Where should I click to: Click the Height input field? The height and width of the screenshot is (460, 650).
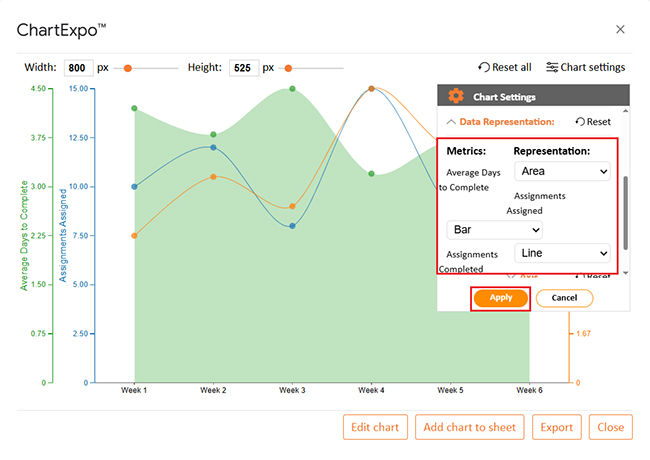pos(243,68)
